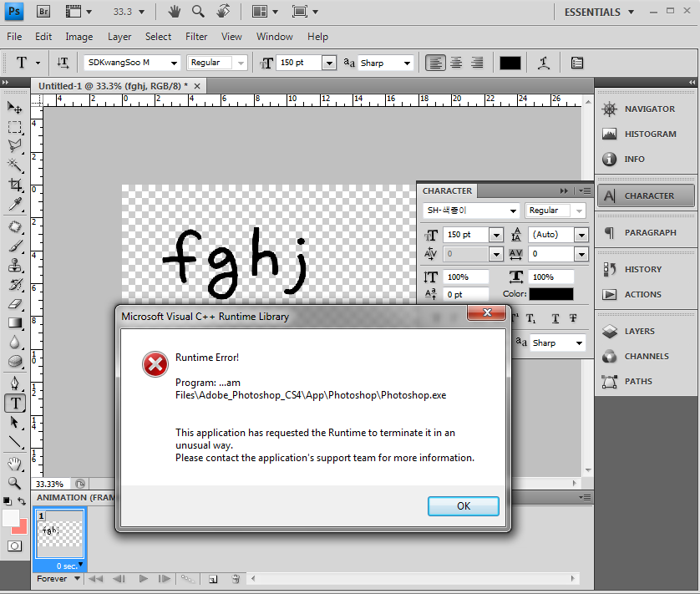This screenshot has width=700, height=594.
Task: Toggle Subscript in Character panel
Action: [530, 318]
